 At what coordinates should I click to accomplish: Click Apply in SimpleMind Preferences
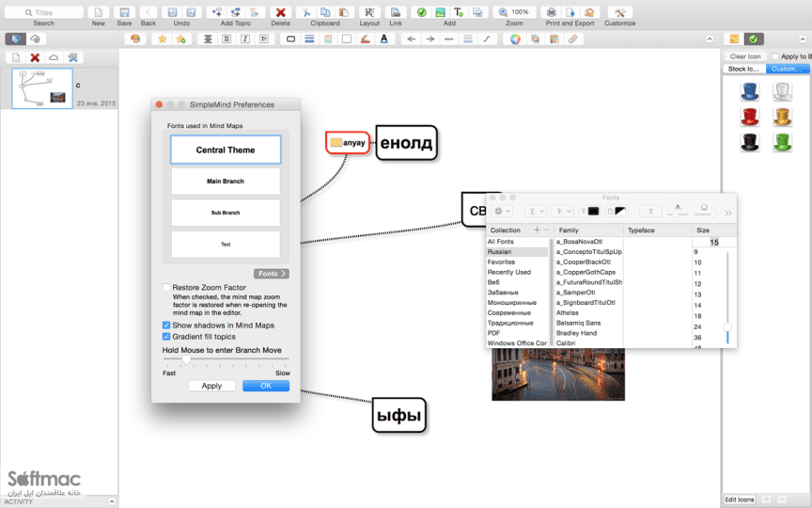211,386
